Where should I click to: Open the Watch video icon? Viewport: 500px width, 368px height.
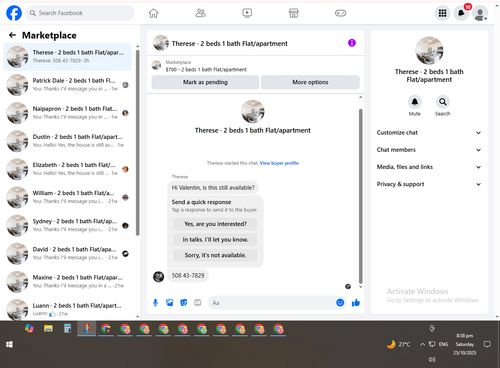(247, 13)
